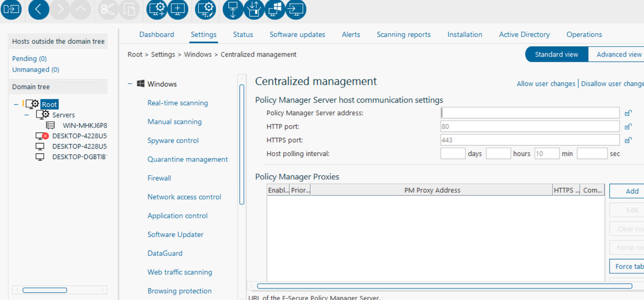This screenshot has width=644, height=300.
Task: Open Web traffic scanning settings
Action: [x=180, y=272]
